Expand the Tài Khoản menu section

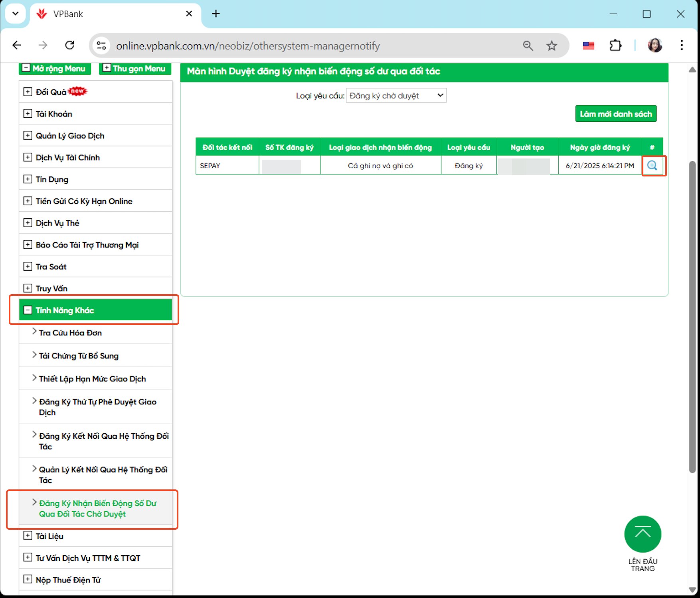[x=28, y=114]
